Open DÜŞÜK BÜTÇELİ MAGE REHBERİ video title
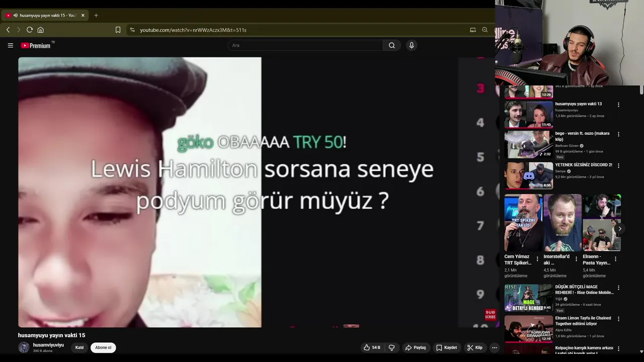The width and height of the screenshot is (644, 362). (x=584, y=290)
